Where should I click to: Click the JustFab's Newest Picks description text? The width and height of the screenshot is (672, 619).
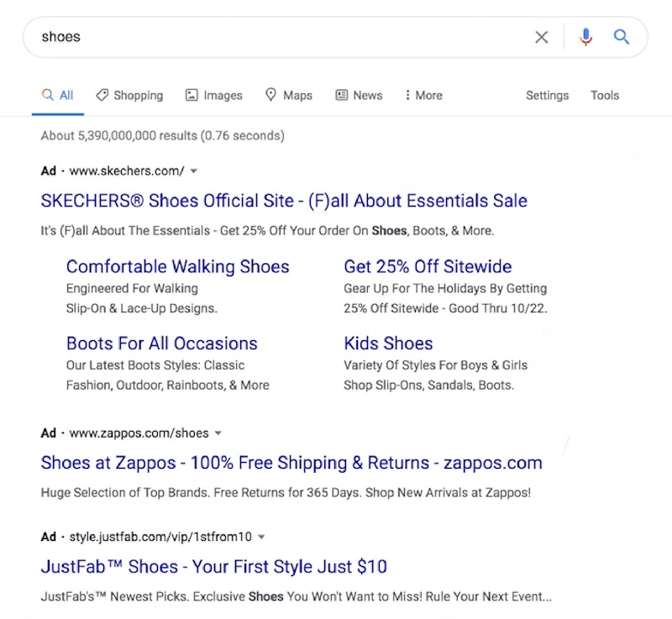(x=297, y=596)
